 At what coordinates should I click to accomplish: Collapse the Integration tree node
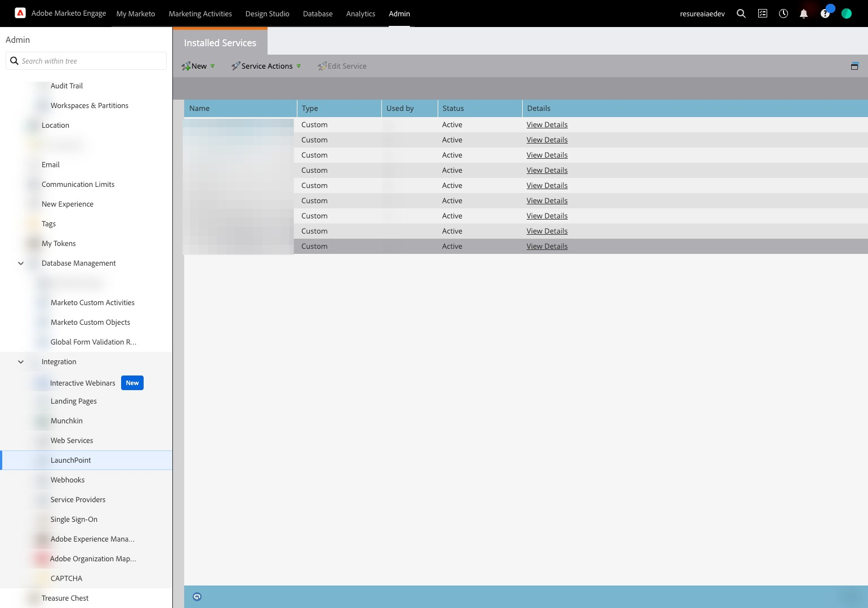tap(21, 361)
